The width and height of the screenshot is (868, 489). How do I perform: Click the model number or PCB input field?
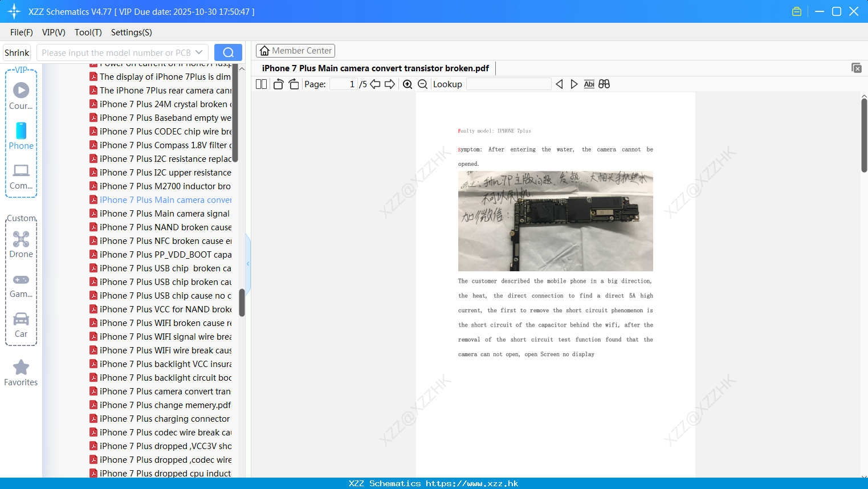tap(117, 52)
